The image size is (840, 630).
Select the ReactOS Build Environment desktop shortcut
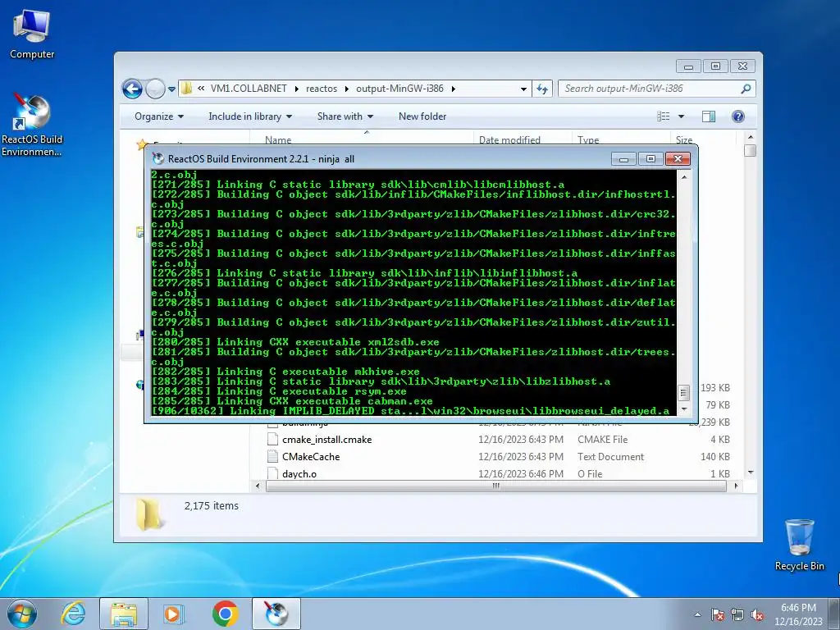[32, 125]
